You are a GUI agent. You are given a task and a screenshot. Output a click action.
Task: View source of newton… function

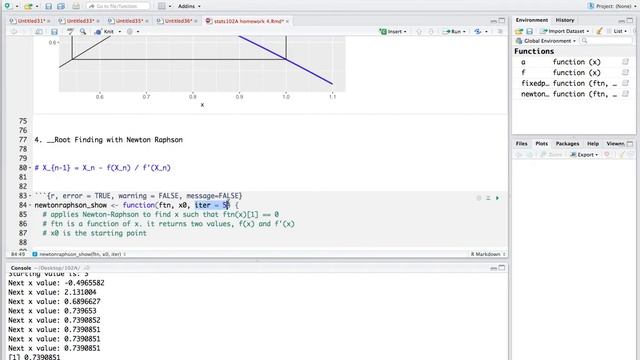[625, 94]
